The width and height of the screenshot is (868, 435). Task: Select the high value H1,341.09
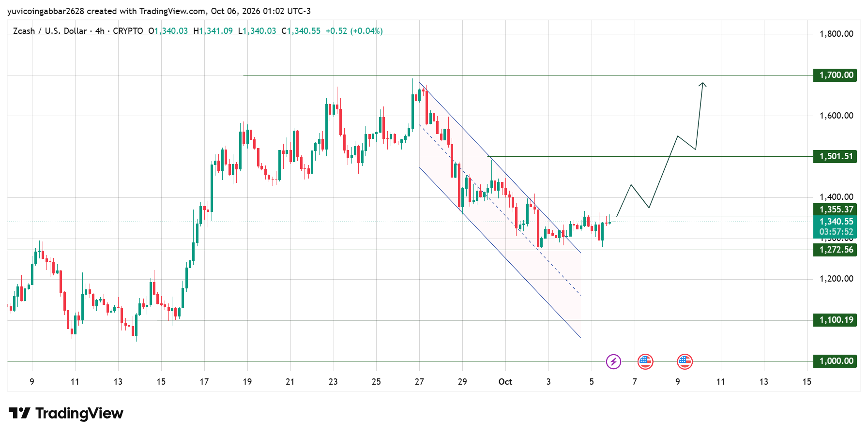point(213,31)
